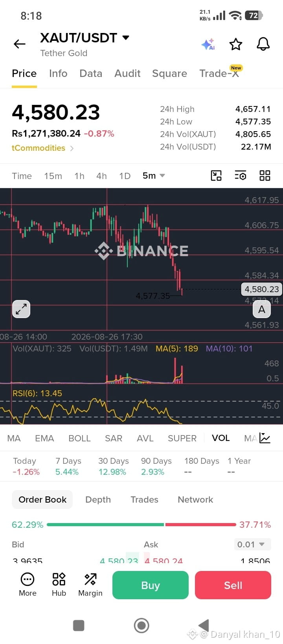Tap the MA(5): 189 volume label
The image size is (283, 644).
point(177,348)
